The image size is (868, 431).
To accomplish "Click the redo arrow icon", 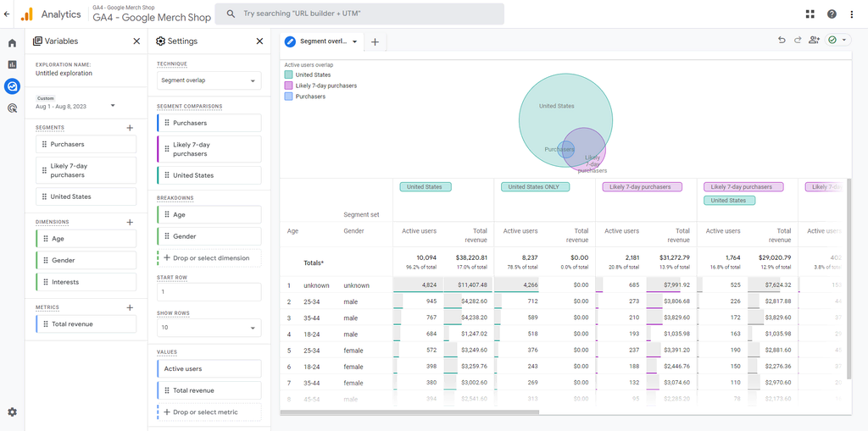I will [x=798, y=40].
